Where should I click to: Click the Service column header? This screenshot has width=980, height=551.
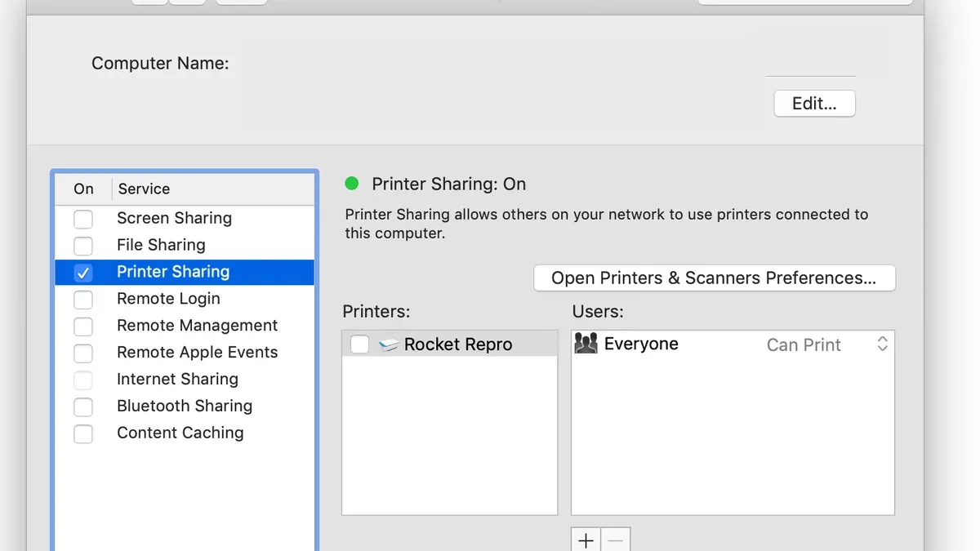point(212,189)
